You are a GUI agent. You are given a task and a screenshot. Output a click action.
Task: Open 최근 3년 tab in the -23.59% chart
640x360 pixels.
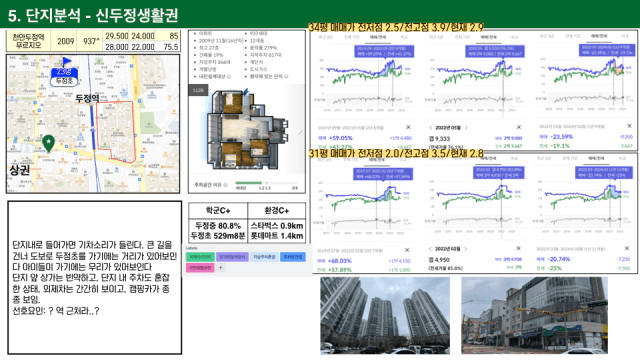[547, 36]
